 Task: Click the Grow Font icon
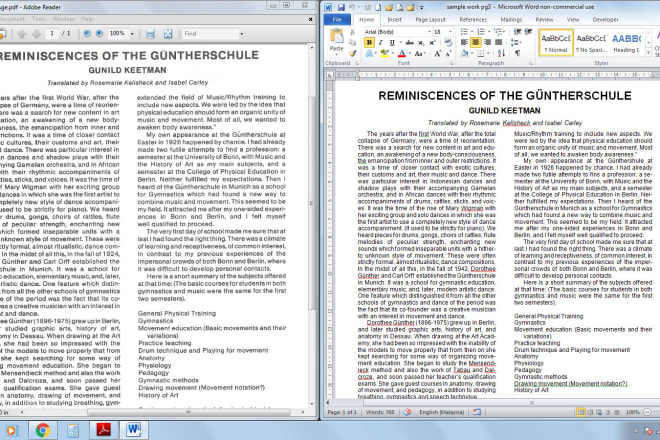(438, 53)
